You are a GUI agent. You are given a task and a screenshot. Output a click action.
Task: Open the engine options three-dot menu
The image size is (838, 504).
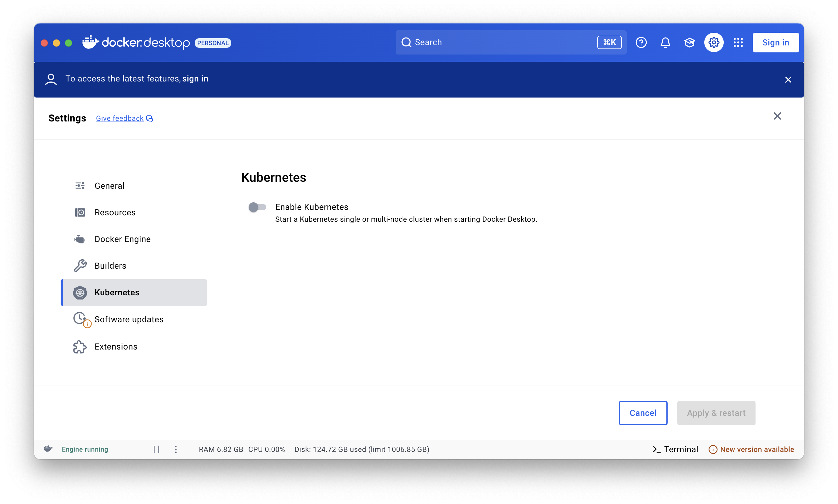176,449
